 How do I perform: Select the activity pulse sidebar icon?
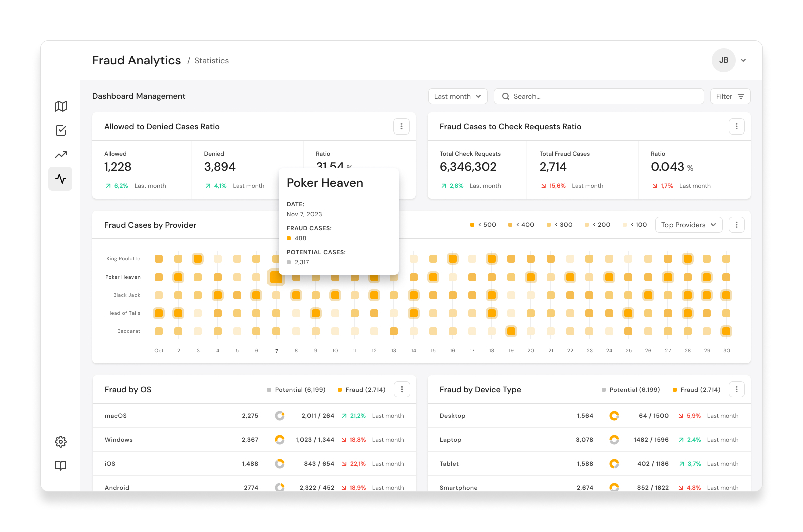coord(60,179)
